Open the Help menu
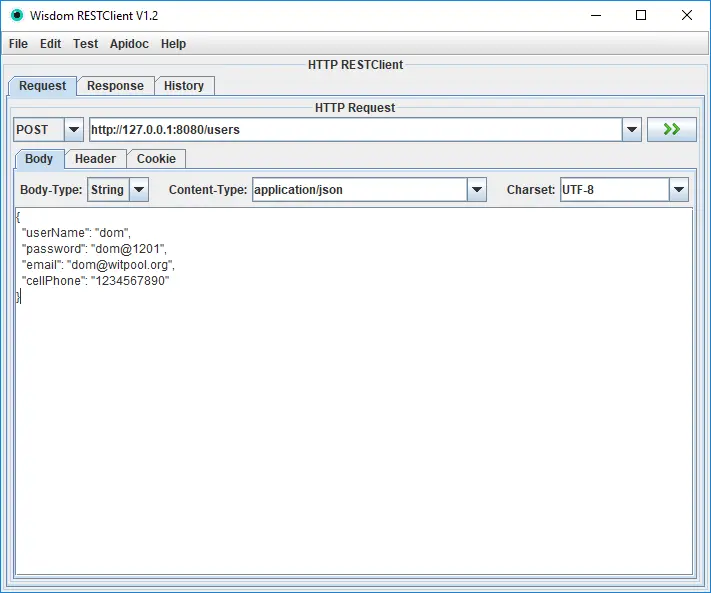The image size is (711, 593). (x=173, y=44)
